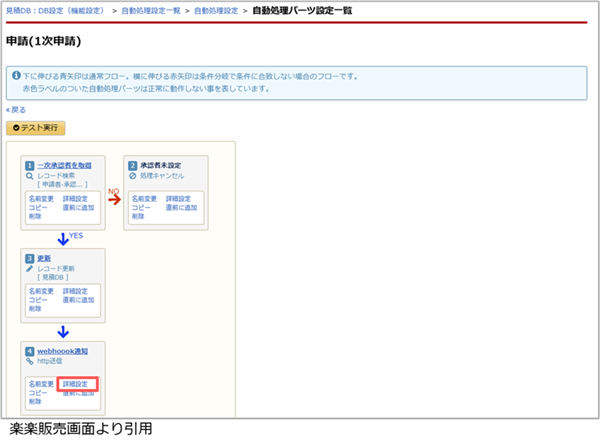Screen dimensions: 600x440
Task: Click the number 4 badge on webhook part
Action: (30, 350)
